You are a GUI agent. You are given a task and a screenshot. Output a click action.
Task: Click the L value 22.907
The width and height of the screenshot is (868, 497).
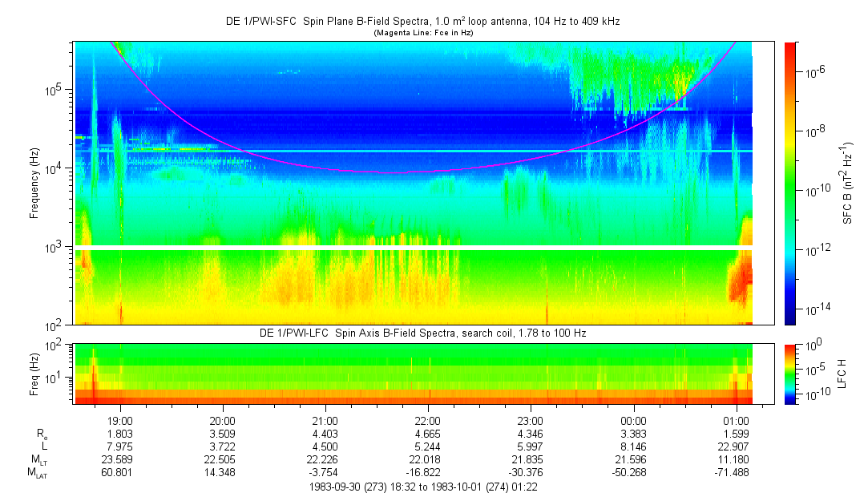(x=736, y=446)
